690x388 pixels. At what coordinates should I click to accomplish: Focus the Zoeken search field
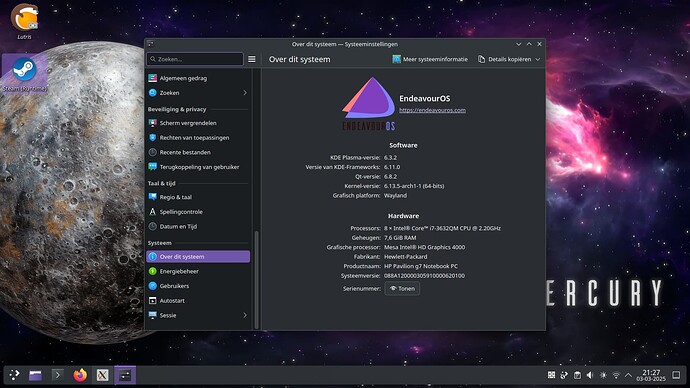tap(195, 59)
